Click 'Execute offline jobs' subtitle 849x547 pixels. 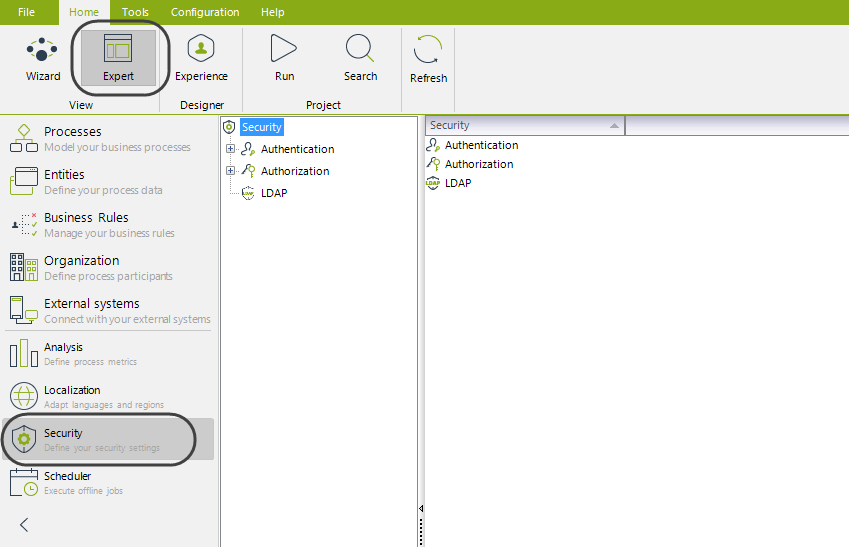click(83, 491)
